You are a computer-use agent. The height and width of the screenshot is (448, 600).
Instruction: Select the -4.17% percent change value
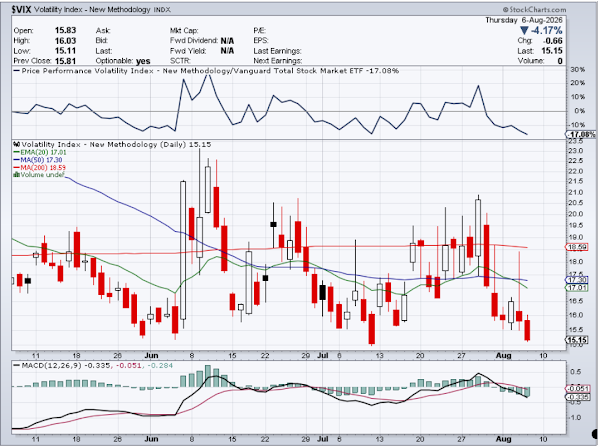[546, 30]
